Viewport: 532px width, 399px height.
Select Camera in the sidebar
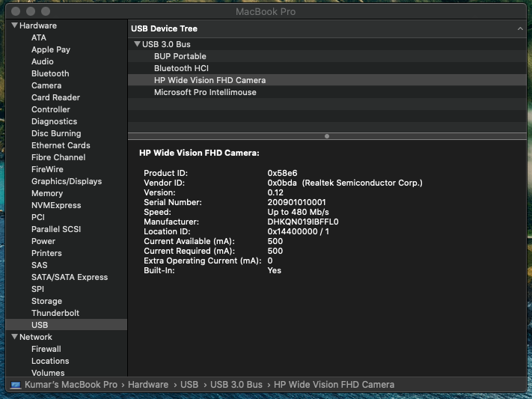click(46, 85)
